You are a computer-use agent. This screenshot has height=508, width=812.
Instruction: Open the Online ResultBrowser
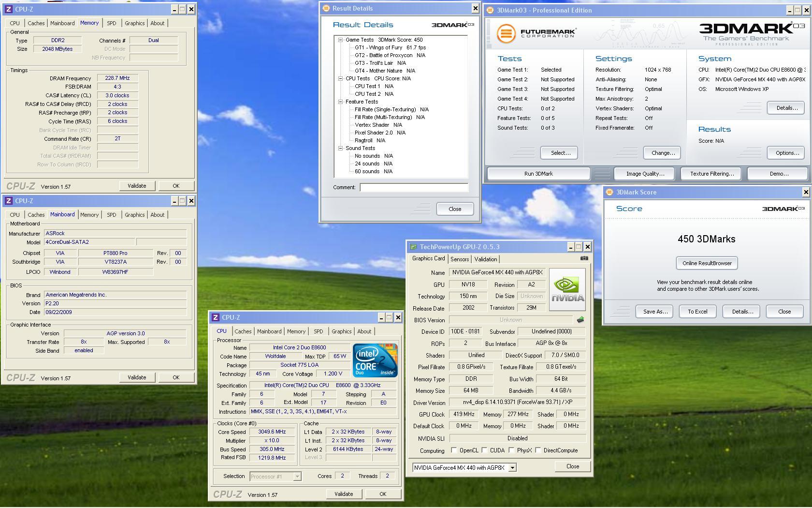tap(707, 263)
